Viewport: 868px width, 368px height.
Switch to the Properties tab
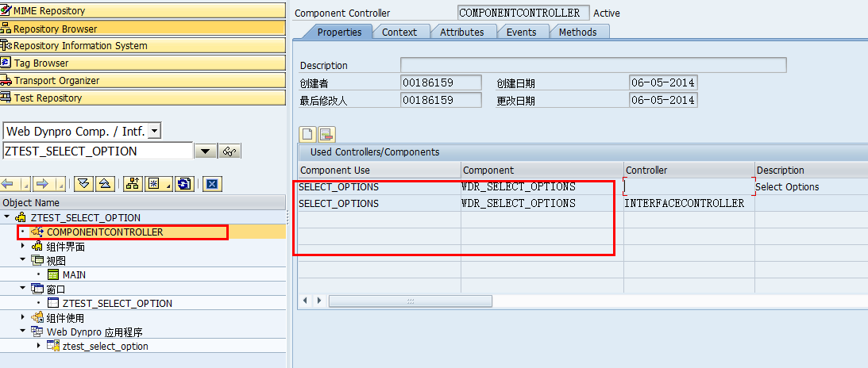pos(339,32)
